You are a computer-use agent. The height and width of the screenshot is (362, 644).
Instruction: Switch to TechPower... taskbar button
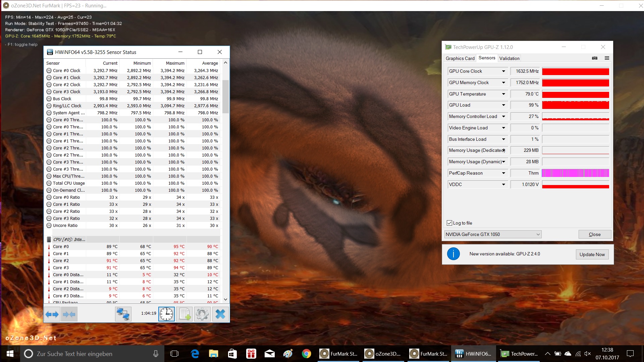tap(518, 354)
